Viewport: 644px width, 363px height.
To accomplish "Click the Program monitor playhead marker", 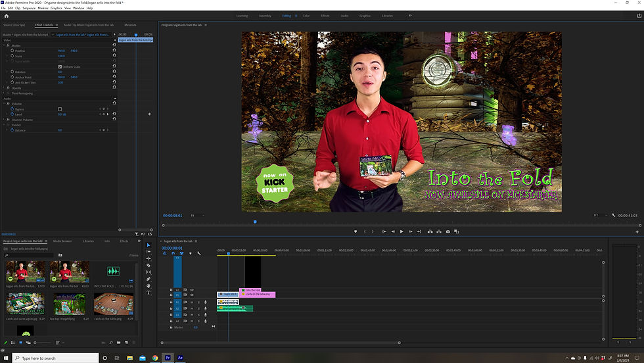I will (255, 222).
